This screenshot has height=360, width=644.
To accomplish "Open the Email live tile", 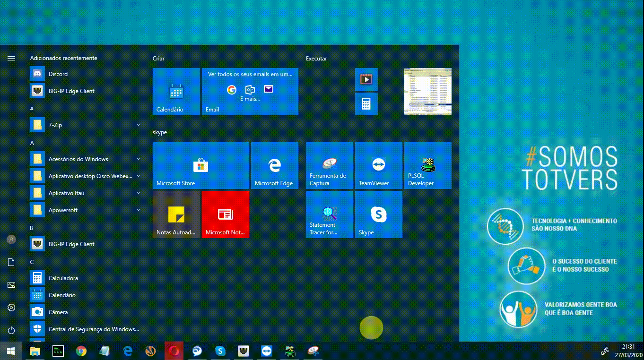I will click(x=250, y=92).
